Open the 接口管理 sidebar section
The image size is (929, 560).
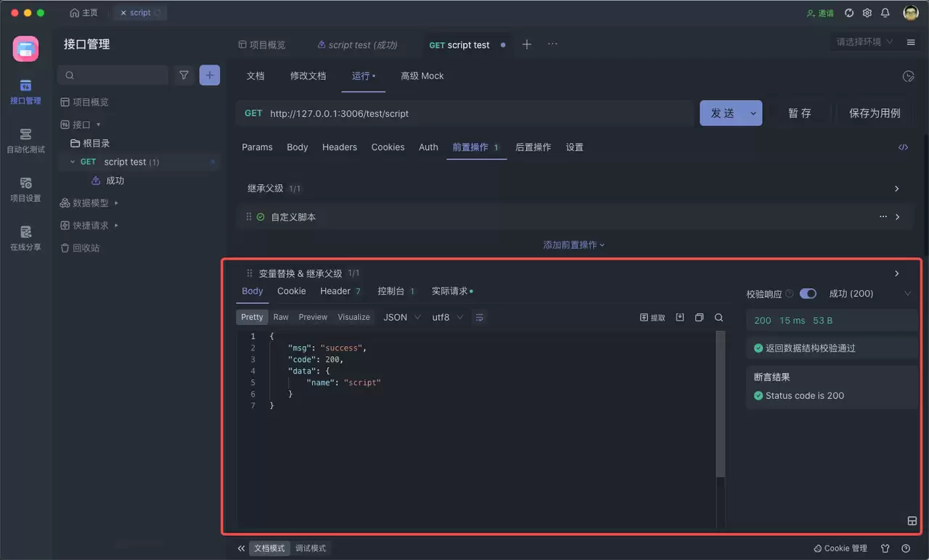pyautogui.click(x=25, y=92)
